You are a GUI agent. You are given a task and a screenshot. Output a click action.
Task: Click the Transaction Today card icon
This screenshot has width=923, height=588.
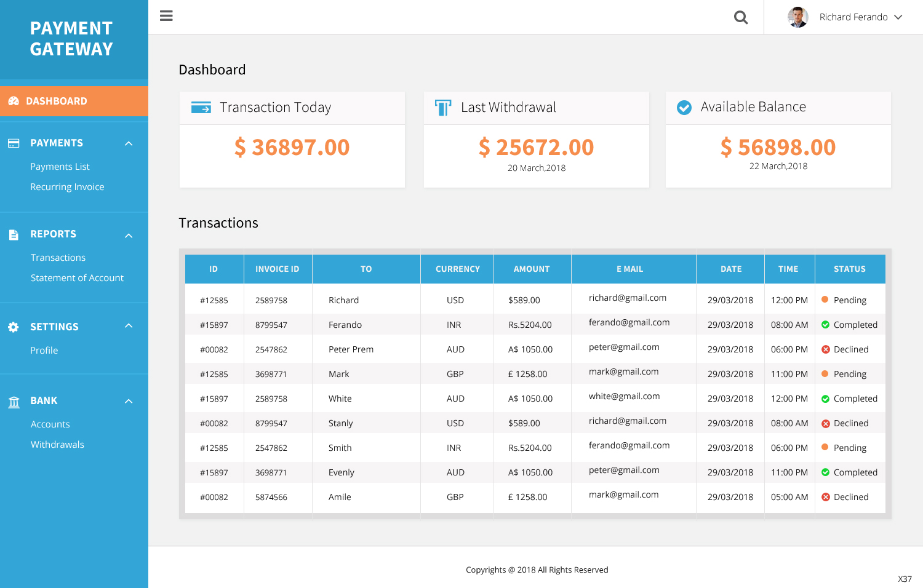(201, 108)
